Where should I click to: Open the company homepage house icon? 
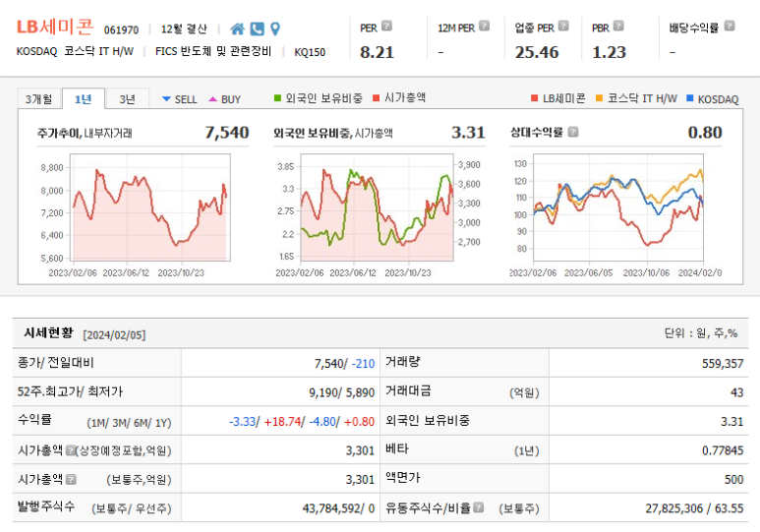tap(238, 30)
